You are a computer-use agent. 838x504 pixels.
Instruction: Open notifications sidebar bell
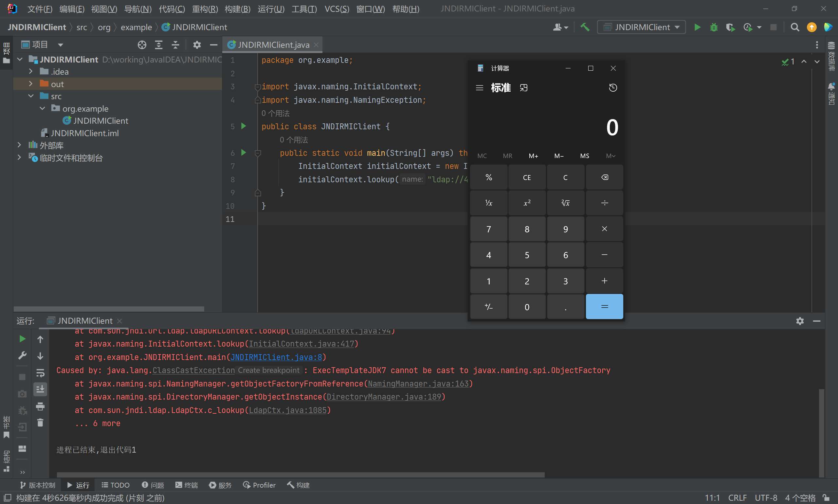(x=831, y=94)
